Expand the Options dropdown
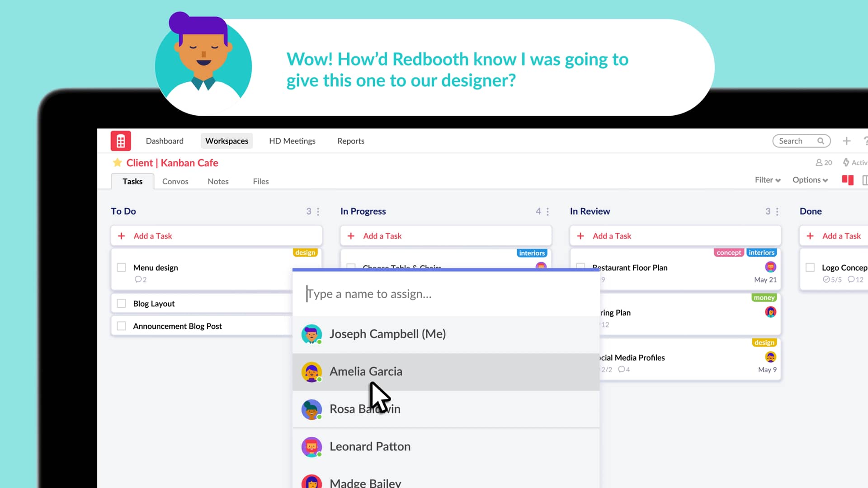This screenshot has width=868, height=488. tap(810, 180)
